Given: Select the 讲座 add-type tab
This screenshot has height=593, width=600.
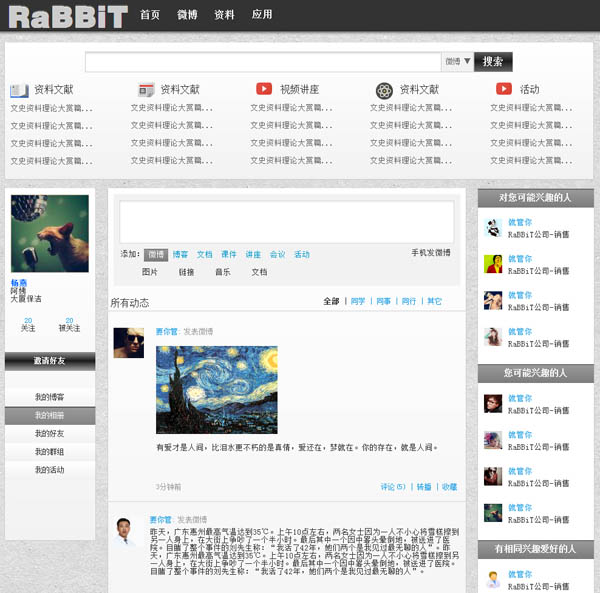Looking at the screenshot, I should point(253,254).
